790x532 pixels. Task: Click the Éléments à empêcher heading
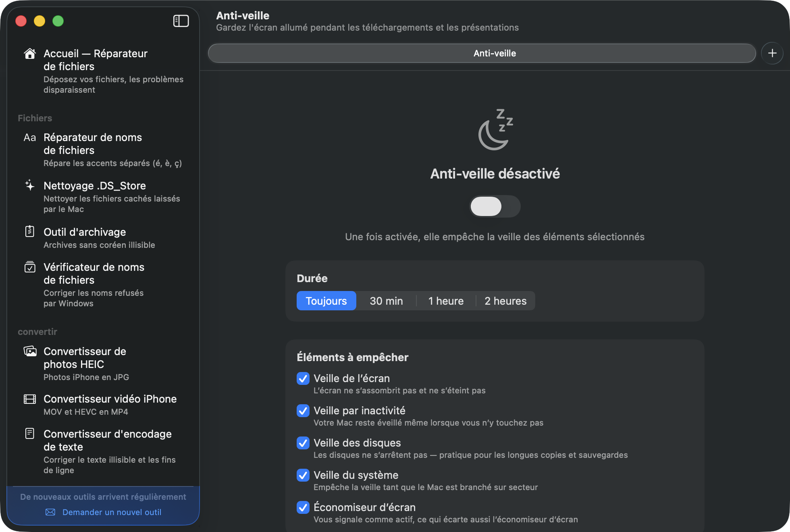pos(353,357)
